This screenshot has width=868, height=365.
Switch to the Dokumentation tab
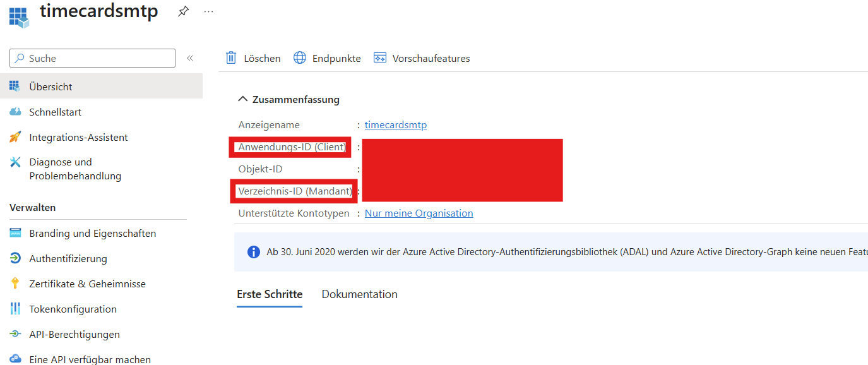(360, 294)
